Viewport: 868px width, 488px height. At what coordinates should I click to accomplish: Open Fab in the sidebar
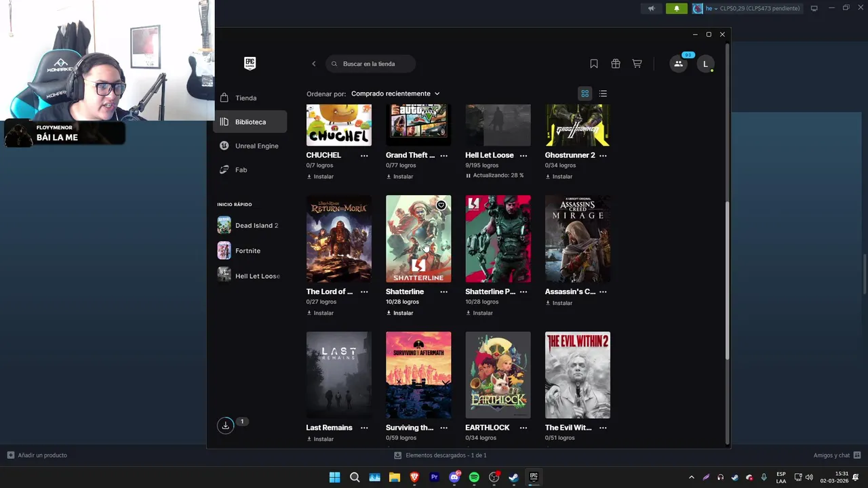pyautogui.click(x=250, y=169)
